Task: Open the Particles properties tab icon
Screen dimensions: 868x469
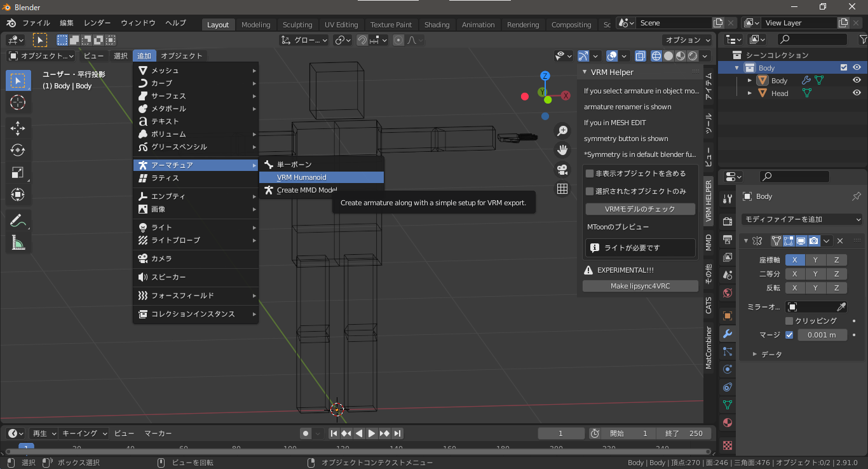Action: [x=728, y=351]
